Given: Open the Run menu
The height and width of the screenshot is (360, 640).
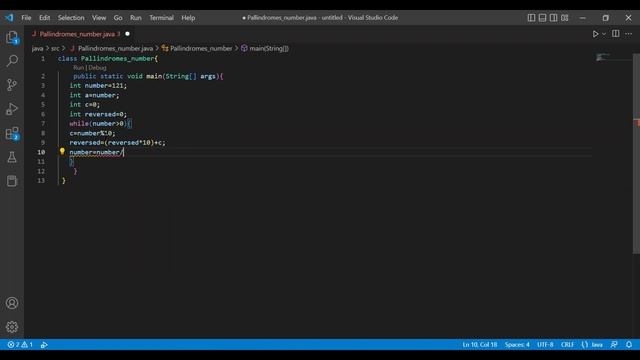Looking at the screenshot, I should click(x=136, y=18).
